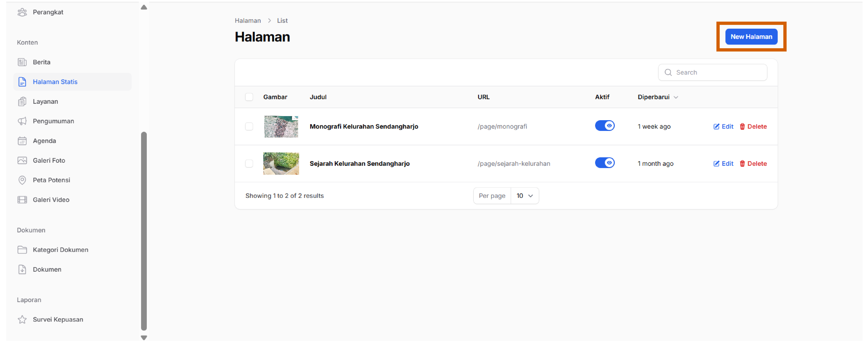Viewport: 868px width, 341px height.
Task: Click the sidebar scroll down arrow
Action: [144, 337]
